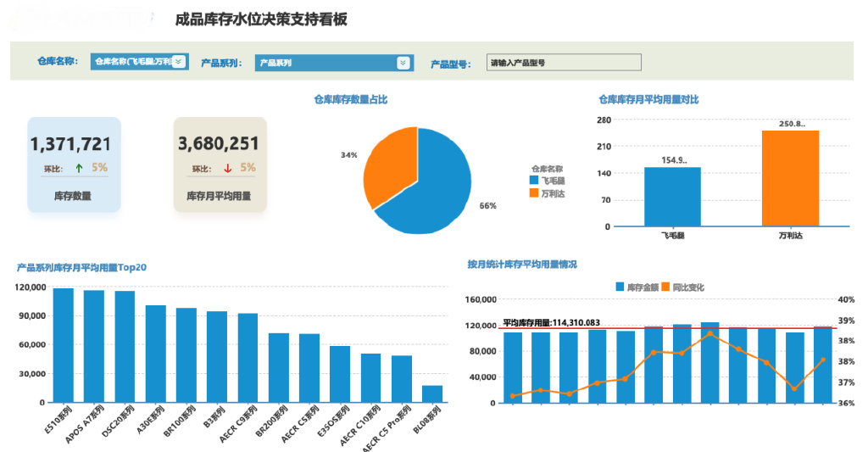Click the 3,680,251 monthly usage figure
The image size is (868, 452).
219,145
